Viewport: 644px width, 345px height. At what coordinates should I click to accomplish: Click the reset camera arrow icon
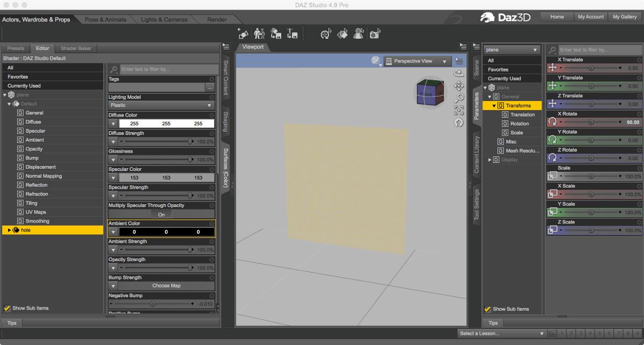point(459,123)
